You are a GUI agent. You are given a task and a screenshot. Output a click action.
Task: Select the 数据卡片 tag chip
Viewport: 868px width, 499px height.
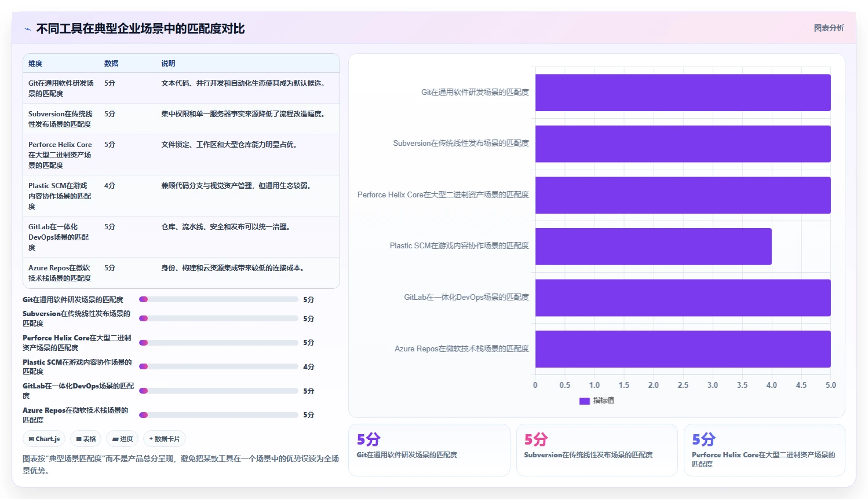pyautogui.click(x=165, y=439)
